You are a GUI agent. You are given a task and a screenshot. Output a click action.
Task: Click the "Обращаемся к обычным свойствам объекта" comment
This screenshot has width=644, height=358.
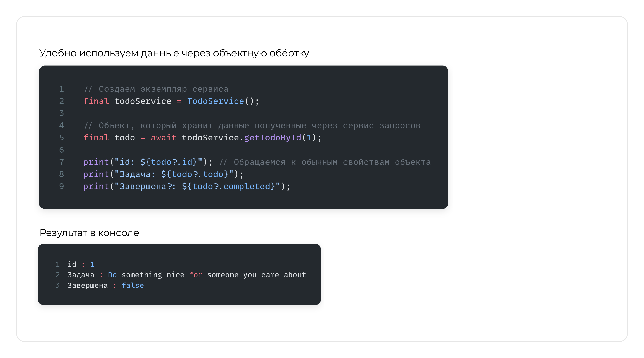point(325,162)
